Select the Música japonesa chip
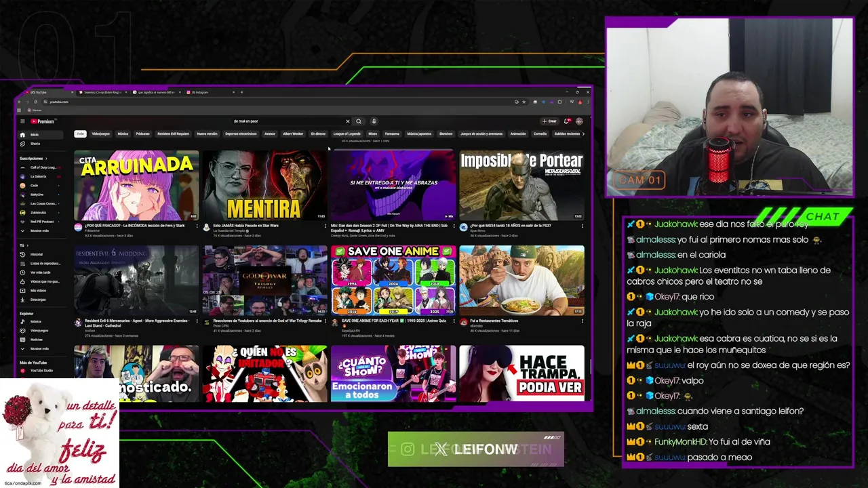The width and height of the screenshot is (868, 488). tap(419, 134)
